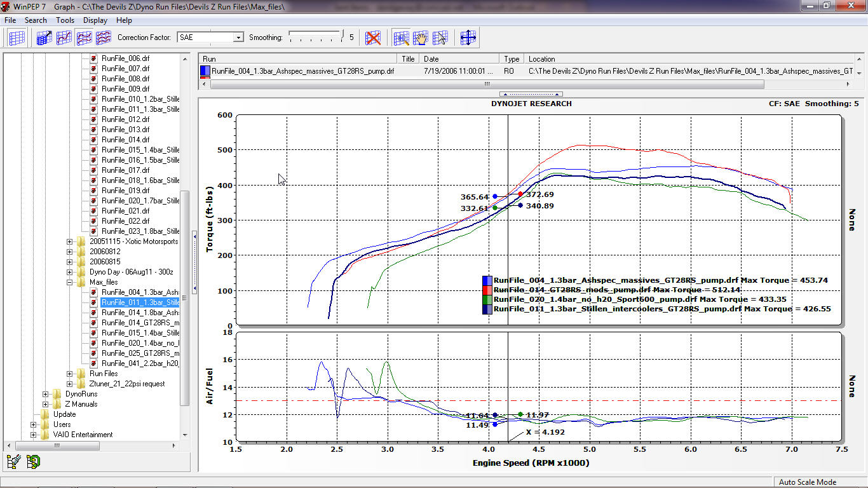Click the green looped tree icon below file panel

pos(34,462)
